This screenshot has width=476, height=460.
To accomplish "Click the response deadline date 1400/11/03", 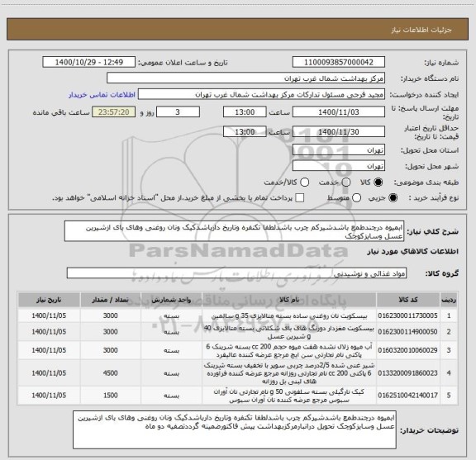I will (339, 112).
